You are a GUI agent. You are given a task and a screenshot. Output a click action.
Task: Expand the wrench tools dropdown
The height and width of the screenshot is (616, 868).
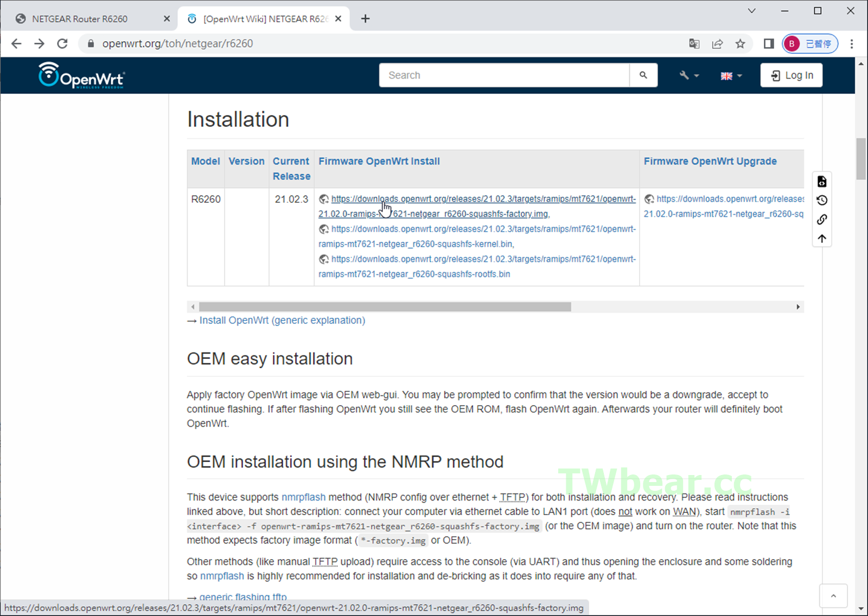click(689, 75)
